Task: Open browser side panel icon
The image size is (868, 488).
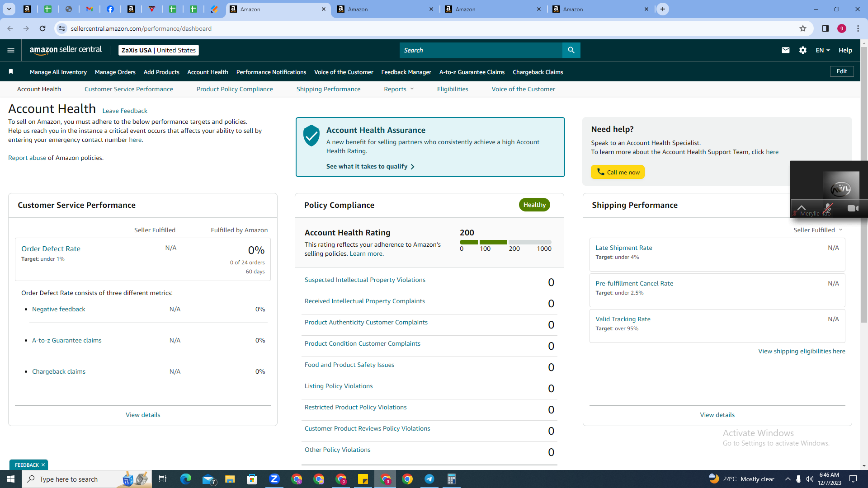Action: [826, 28]
